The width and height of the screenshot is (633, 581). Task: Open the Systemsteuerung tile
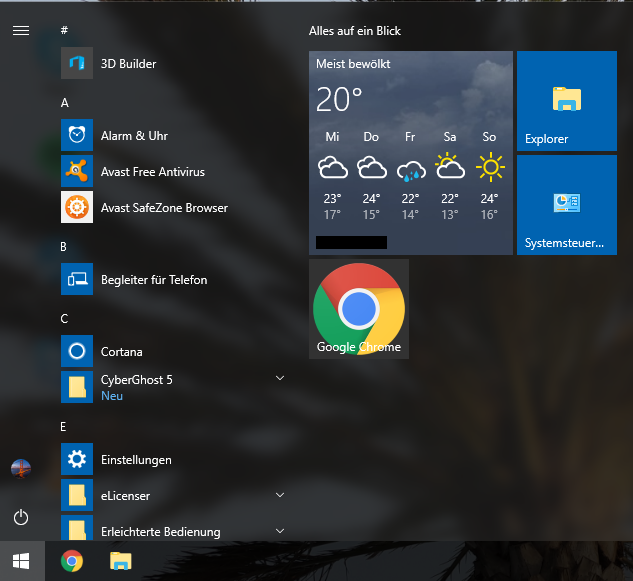tap(567, 205)
